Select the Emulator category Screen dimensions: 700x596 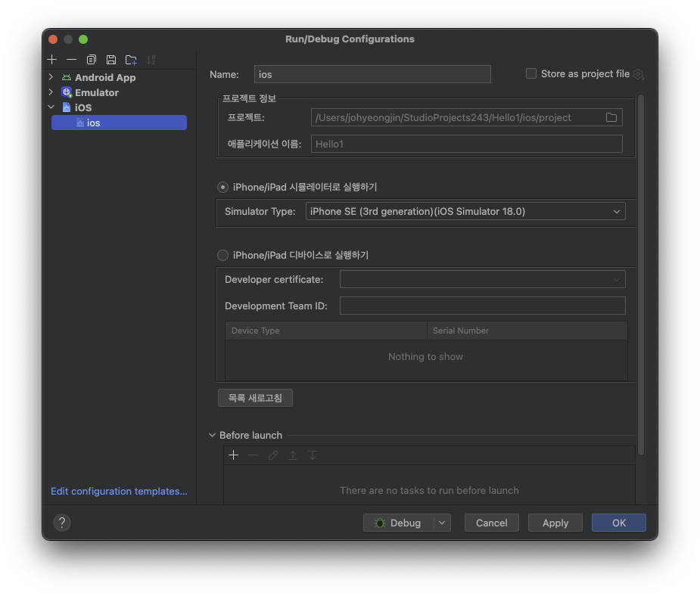tap(97, 92)
